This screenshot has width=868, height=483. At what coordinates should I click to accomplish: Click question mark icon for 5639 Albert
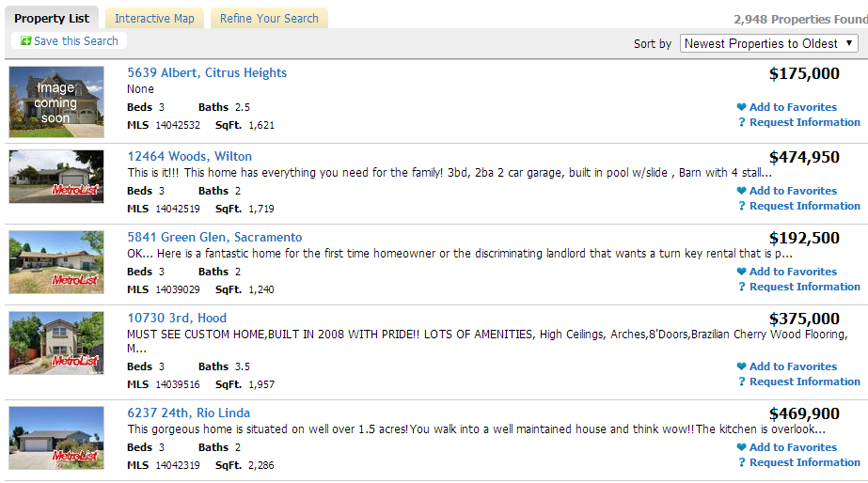pyautogui.click(x=741, y=123)
